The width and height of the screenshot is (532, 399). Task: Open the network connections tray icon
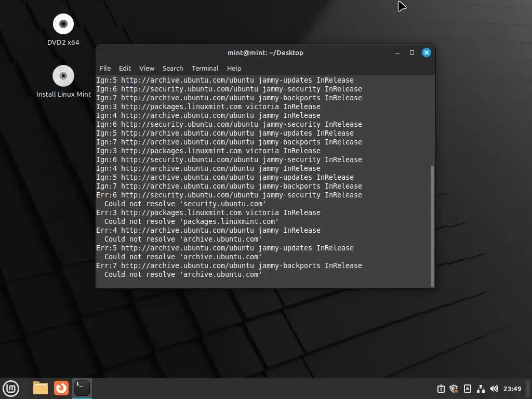(481, 389)
